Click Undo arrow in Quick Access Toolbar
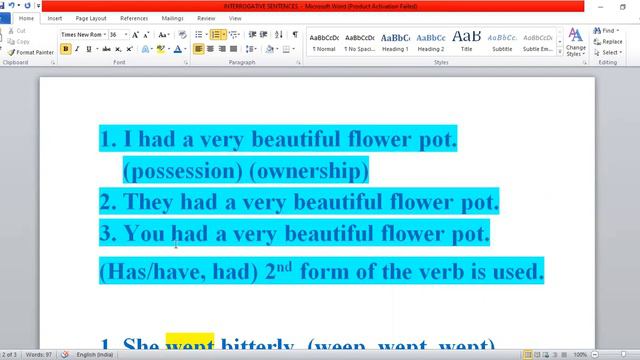The width and height of the screenshot is (640, 360). coord(11,6)
